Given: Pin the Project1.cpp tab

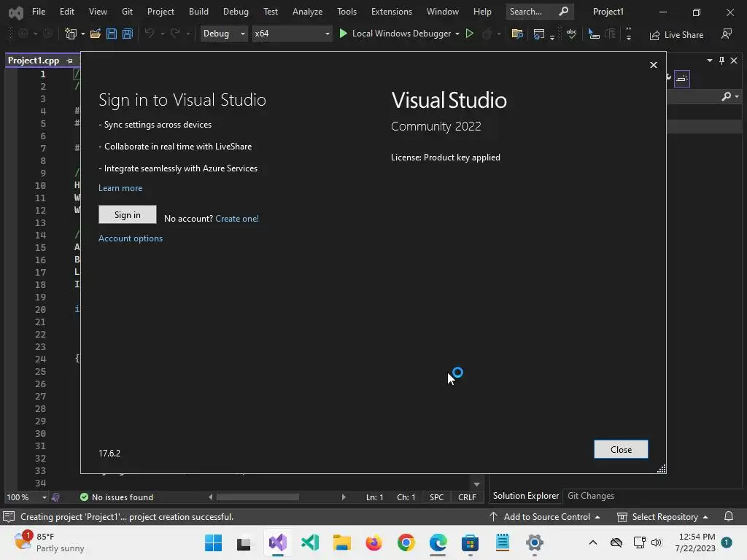Looking at the screenshot, I should click(69, 61).
